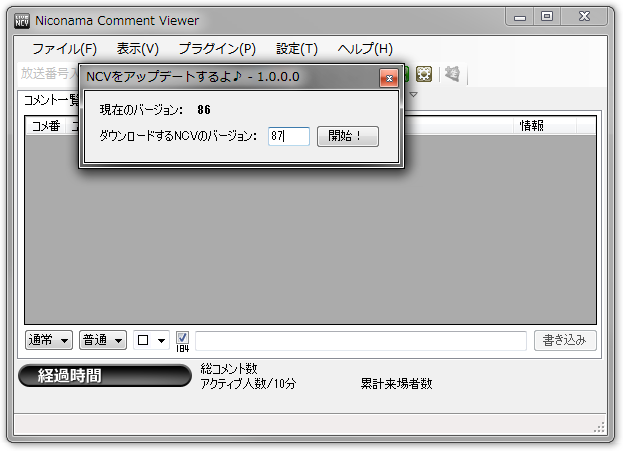This screenshot has height=451, width=623.
Task: Click the 累計来場者数 label
Action: [396, 383]
